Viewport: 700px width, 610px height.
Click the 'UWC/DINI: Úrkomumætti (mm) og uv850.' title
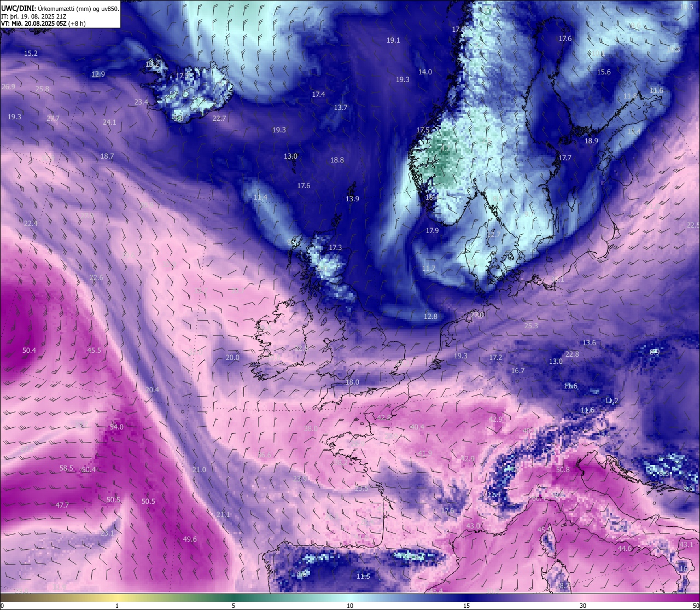tap(60, 8)
